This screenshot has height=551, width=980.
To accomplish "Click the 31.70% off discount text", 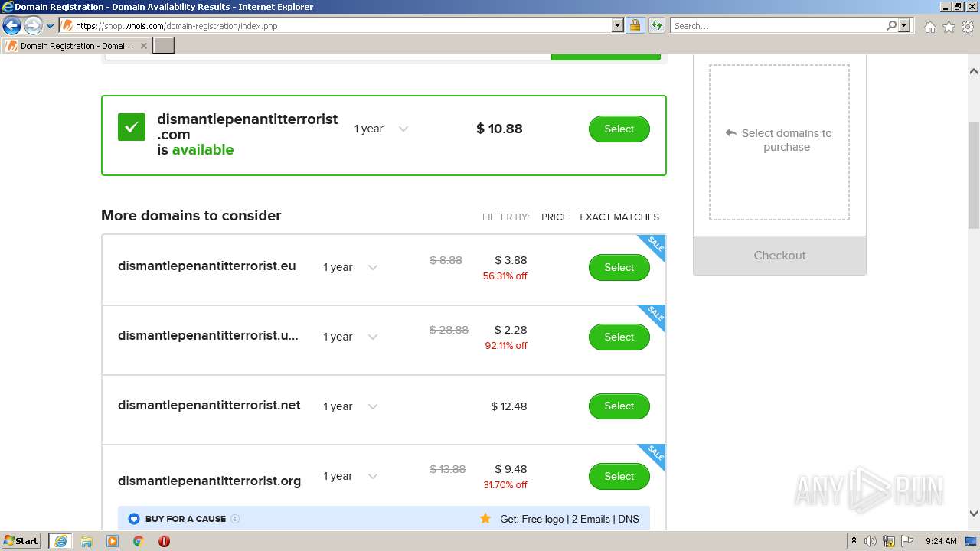I will (x=505, y=485).
